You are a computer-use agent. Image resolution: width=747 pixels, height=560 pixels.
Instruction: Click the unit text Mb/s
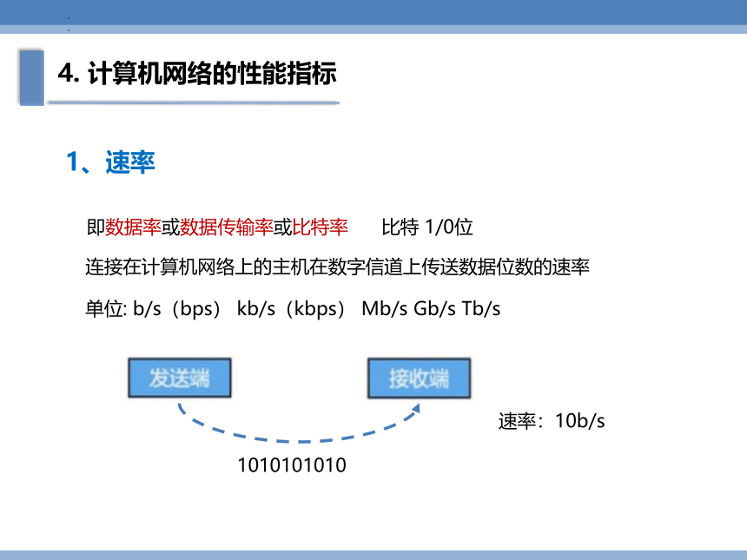point(385,309)
